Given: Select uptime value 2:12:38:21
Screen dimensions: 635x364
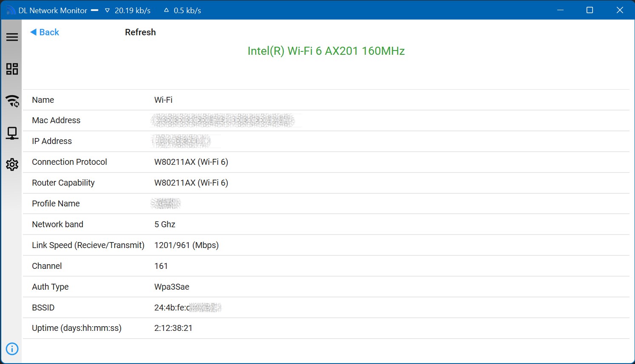Looking at the screenshot, I should [173, 328].
